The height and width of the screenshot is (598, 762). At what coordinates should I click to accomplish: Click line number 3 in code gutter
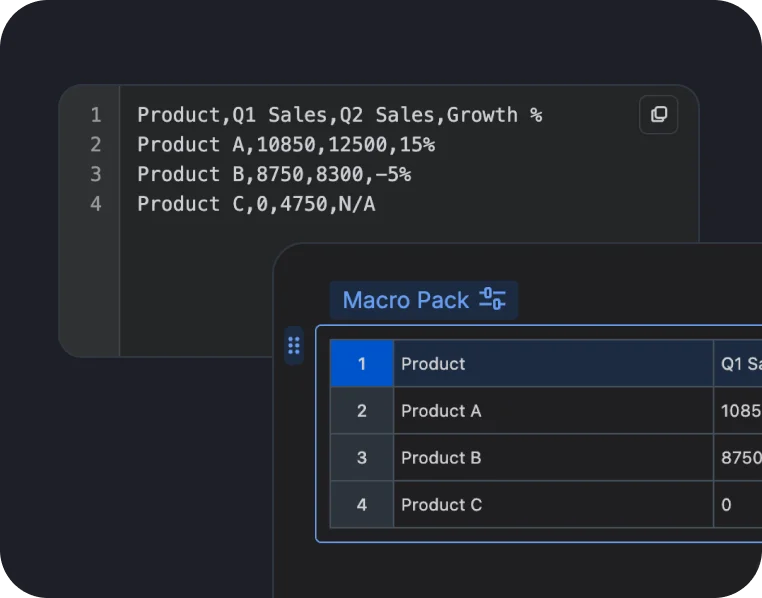tap(96, 174)
